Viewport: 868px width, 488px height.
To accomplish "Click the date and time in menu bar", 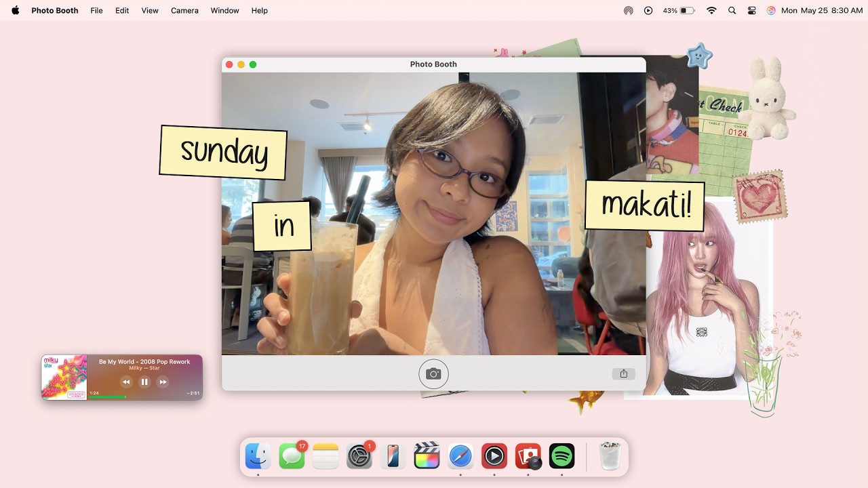I will [x=822, y=11].
